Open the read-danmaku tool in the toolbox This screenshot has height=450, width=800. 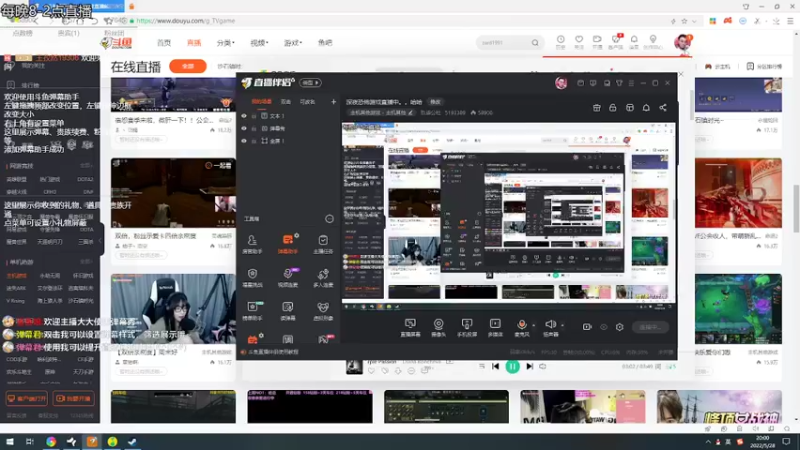pyautogui.click(x=288, y=311)
